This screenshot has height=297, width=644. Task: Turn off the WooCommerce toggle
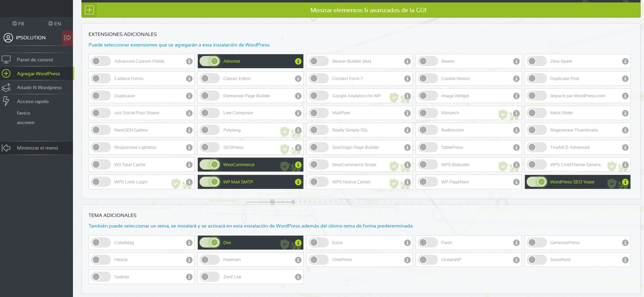(210, 164)
